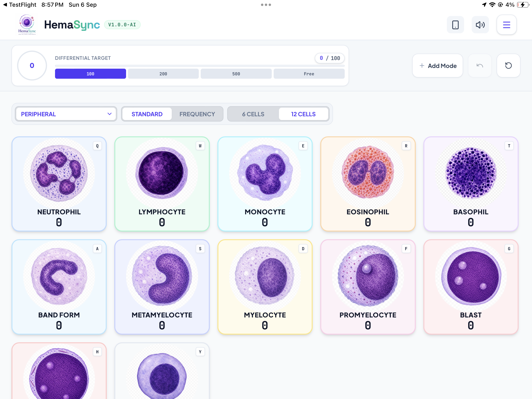Click the E shortcut key badge
Viewport: 532px width, 399px height.
pyautogui.click(x=303, y=146)
